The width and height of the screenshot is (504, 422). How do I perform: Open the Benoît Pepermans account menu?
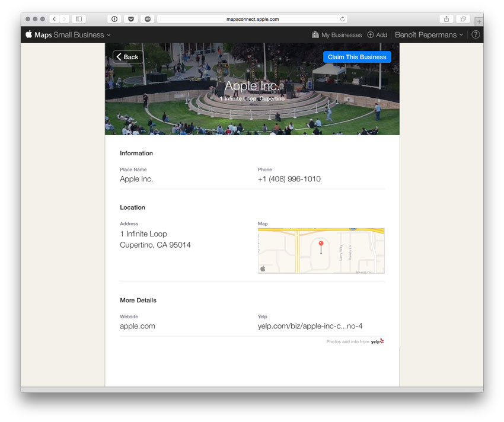[x=429, y=35]
